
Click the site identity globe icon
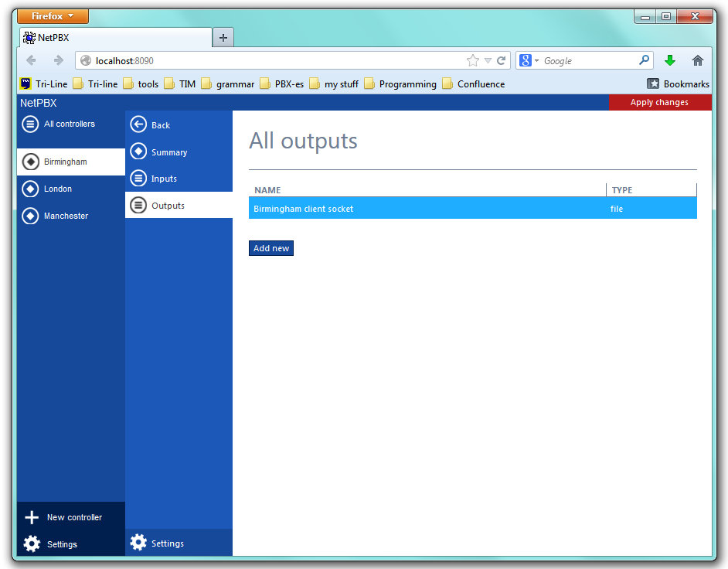point(86,60)
